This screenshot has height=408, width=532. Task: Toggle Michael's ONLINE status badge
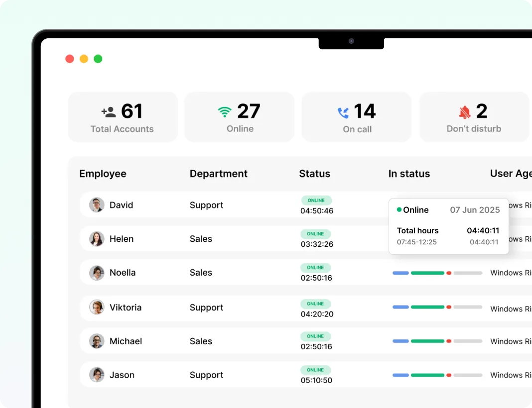[x=316, y=336]
